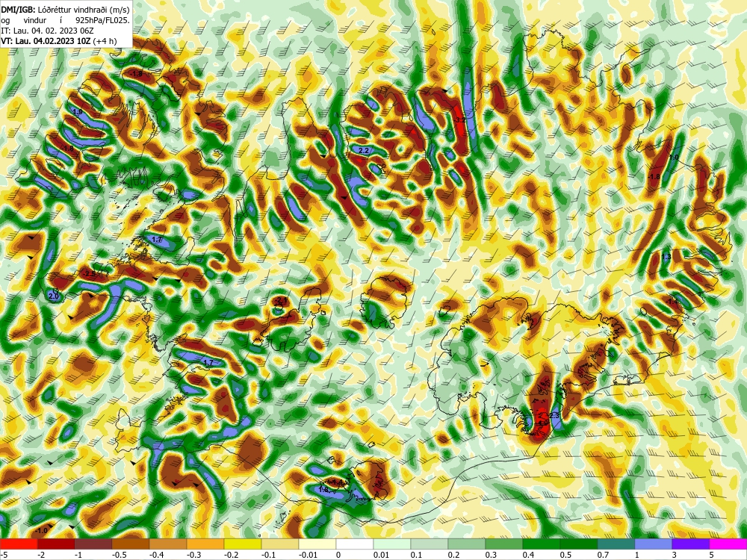Click the "925hPa/FL025." text in the header

tap(103, 20)
